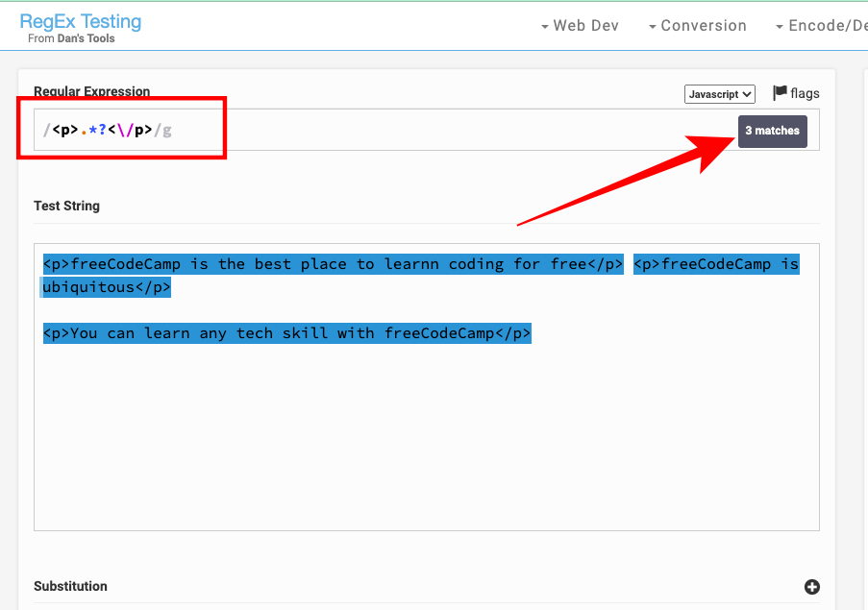This screenshot has width=868, height=610.
Task: Click the highlighted 'ubiquitous' text
Action: 106,287
